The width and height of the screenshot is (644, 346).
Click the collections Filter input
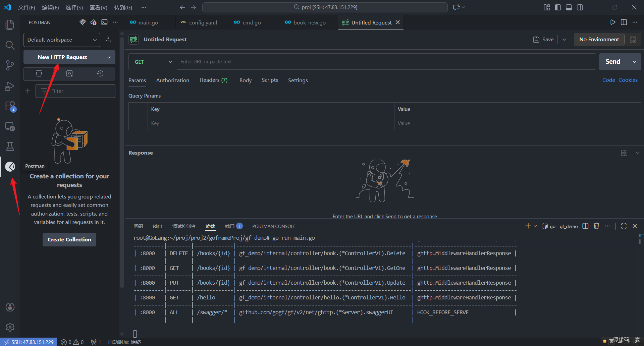point(75,91)
